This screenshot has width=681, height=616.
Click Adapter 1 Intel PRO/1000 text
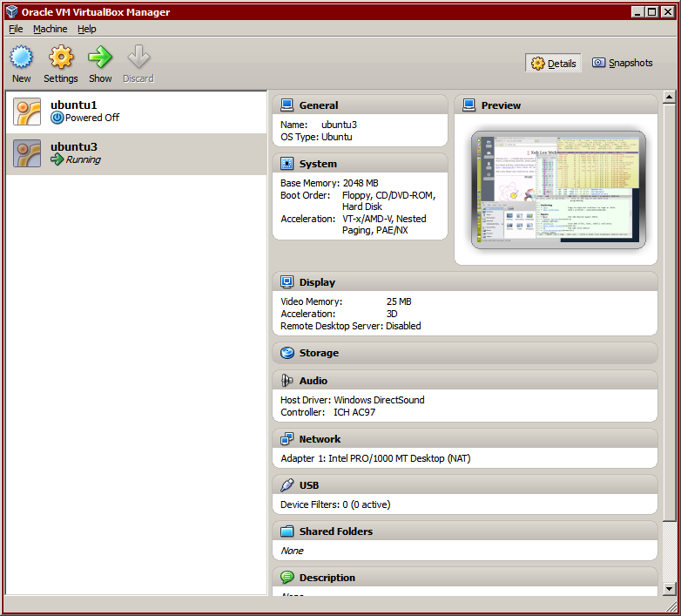(x=375, y=458)
